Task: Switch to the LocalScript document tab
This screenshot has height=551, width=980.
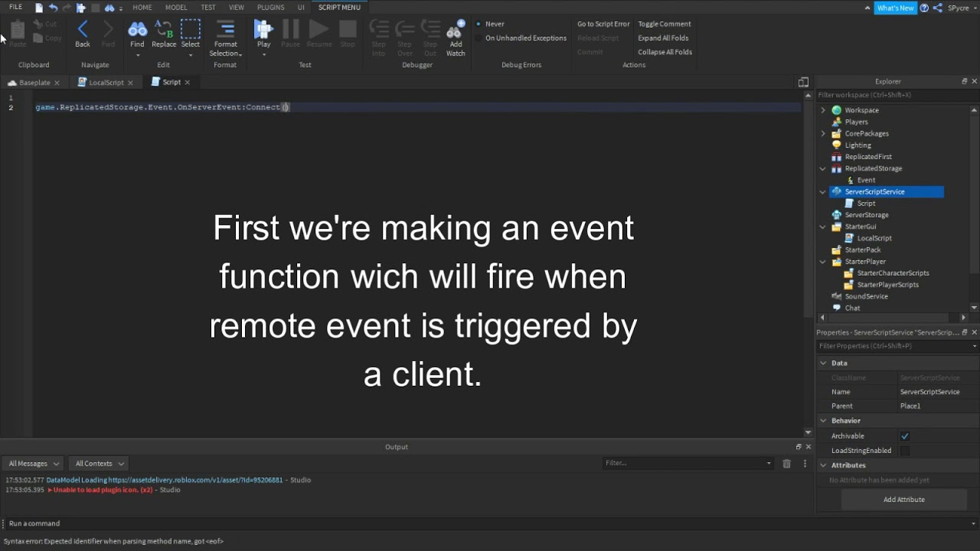Action: (x=106, y=83)
